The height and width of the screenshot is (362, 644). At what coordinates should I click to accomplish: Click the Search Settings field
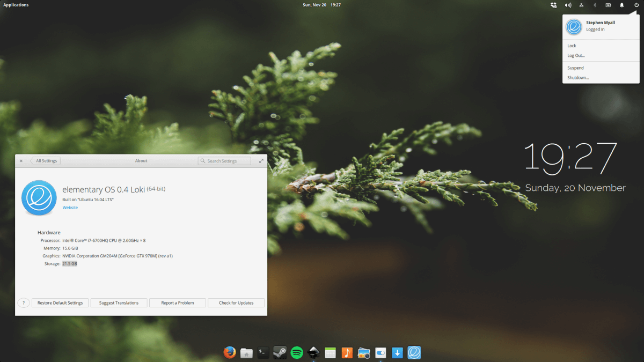pos(224,161)
